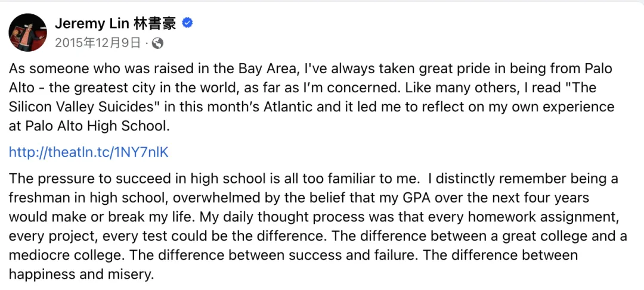Click the globe public-privacy icon

[157, 43]
